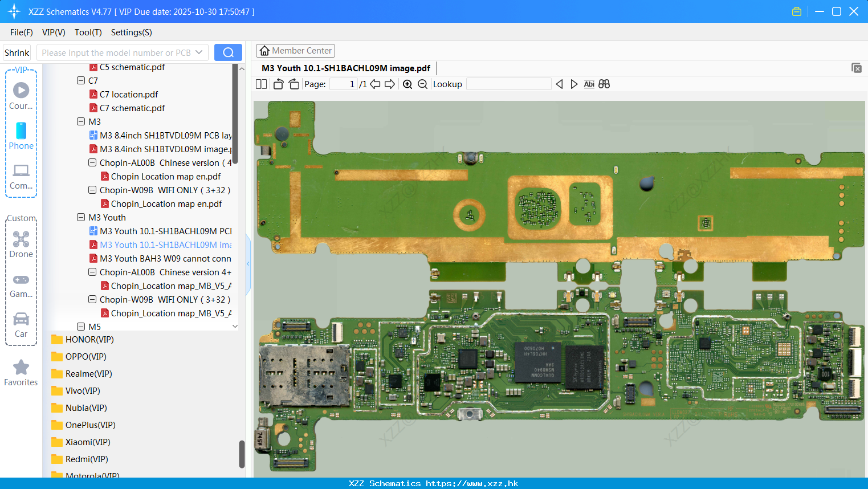
Task: Collapse Chopin-AL00B Chinese version (4 node
Action: tap(92, 162)
